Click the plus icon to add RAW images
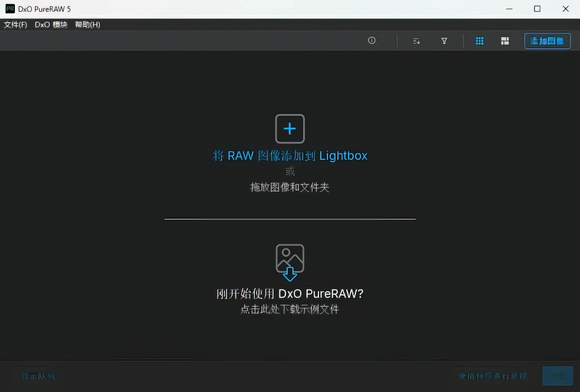Image resolution: width=580 pixels, height=392 pixels. point(290,128)
